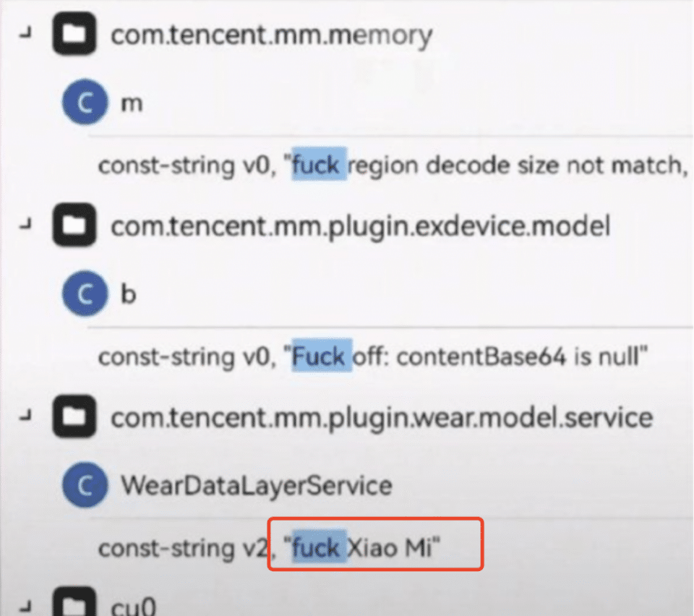Collapse the com.tencent.mm.plugin.wear.model.service package

point(26,416)
